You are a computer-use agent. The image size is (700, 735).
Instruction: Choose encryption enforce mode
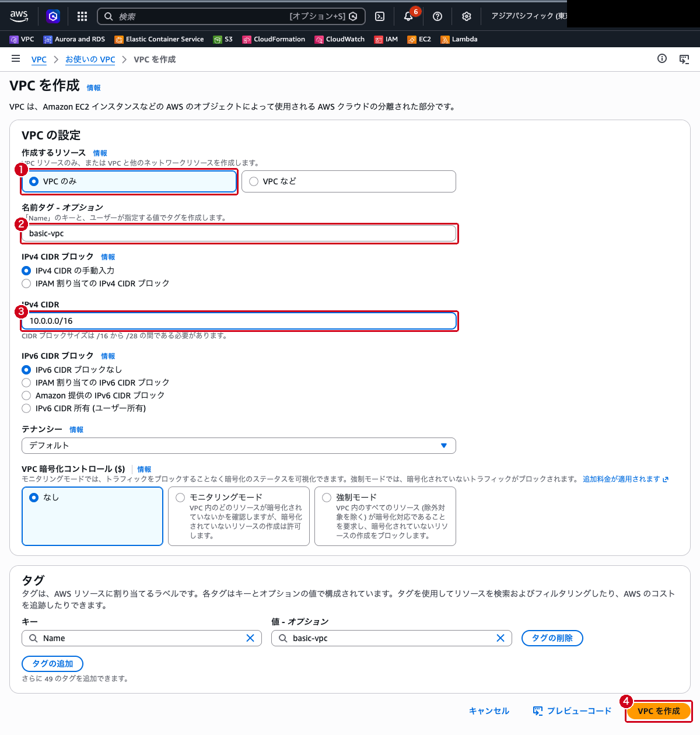[x=385, y=516]
